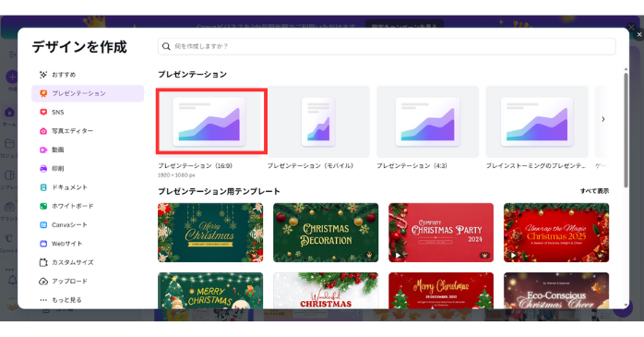The width and height of the screenshot is (644, 337).
Task: Click the 写真エディター camera icon
Action: [43, 131]
